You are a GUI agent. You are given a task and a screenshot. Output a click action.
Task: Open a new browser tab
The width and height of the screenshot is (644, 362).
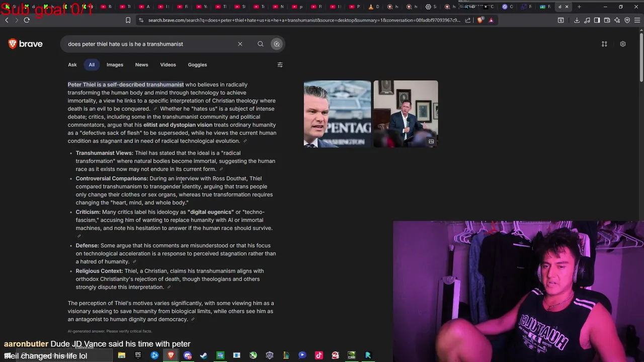tap(579, 7)
